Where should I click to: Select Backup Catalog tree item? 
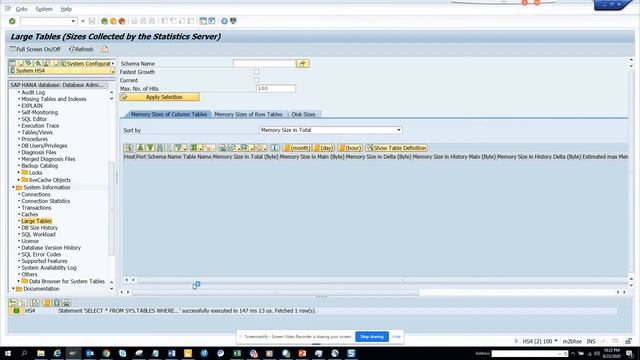(40, 166)
